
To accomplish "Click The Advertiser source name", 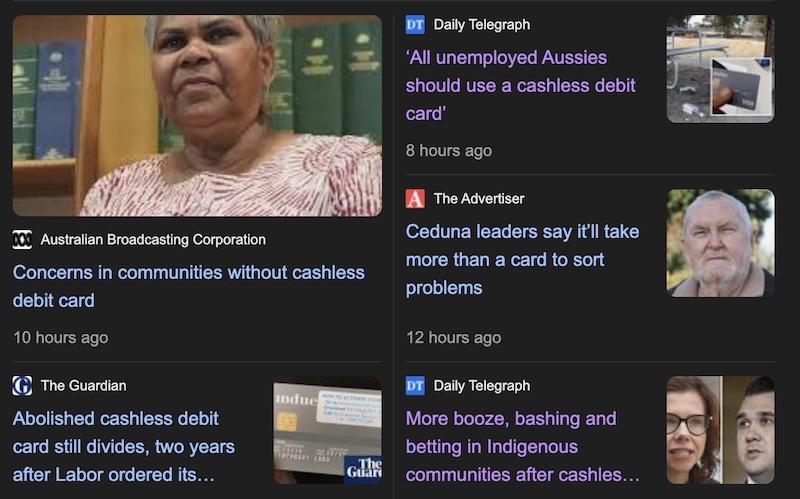I will tap(479, 198).
